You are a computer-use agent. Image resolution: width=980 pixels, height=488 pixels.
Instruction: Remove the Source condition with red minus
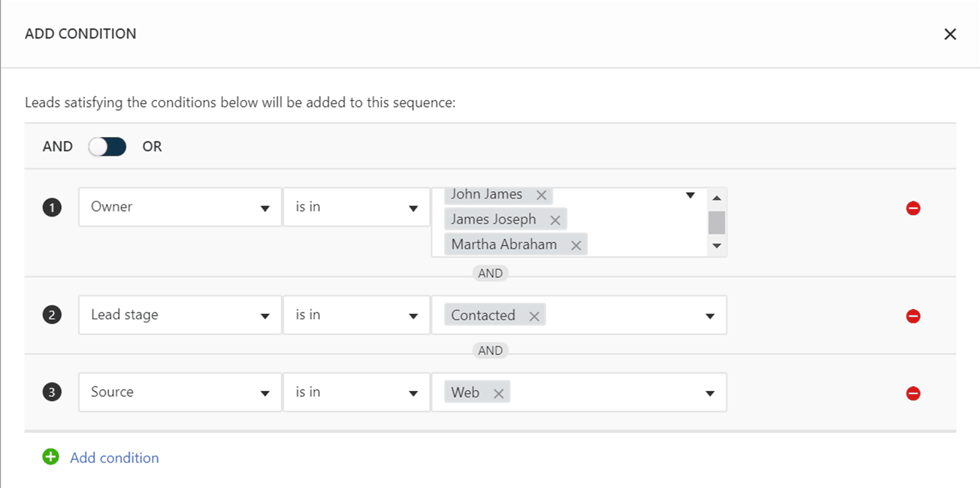click(x=913, y=393)
